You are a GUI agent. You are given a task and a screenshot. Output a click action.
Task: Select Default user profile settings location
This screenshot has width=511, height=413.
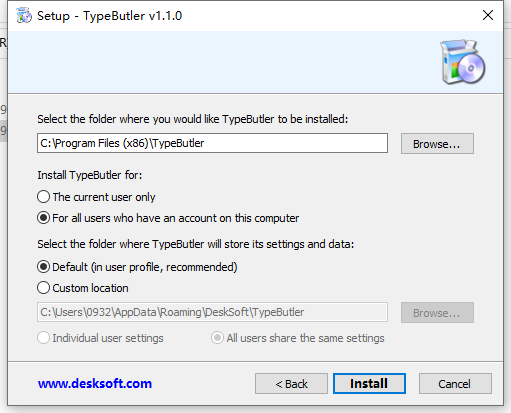[x=137, y=267]
